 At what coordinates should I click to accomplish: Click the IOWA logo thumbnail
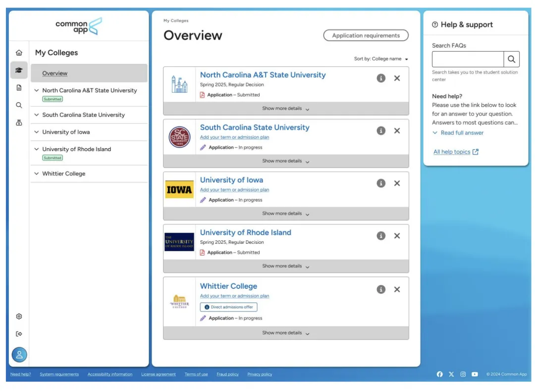[179, 189]
